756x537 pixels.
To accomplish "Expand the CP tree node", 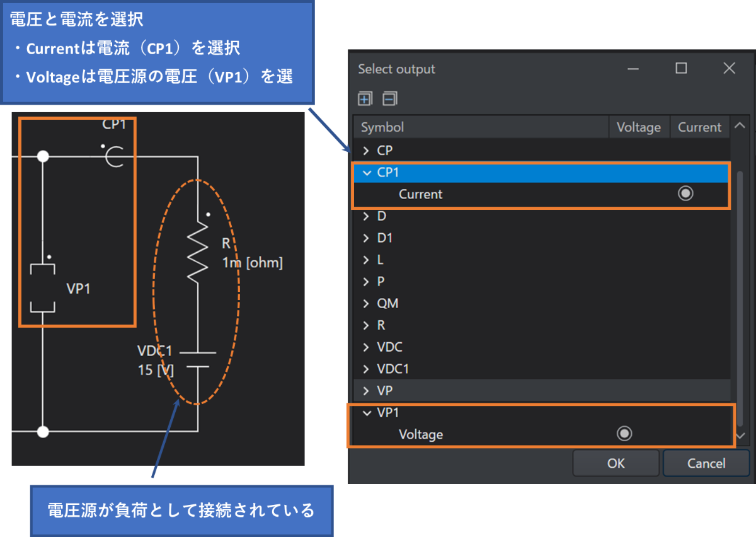I will pos(366,151).
